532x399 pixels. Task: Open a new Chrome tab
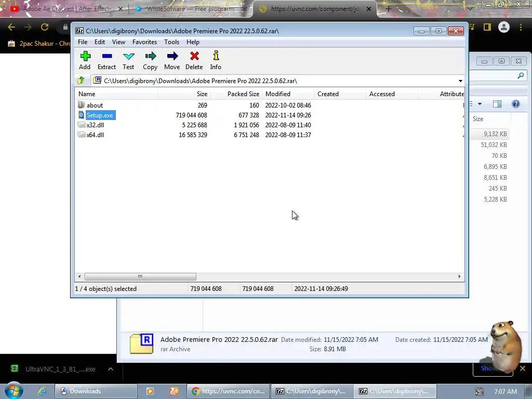pyautogui.click(x=389, y=9)
